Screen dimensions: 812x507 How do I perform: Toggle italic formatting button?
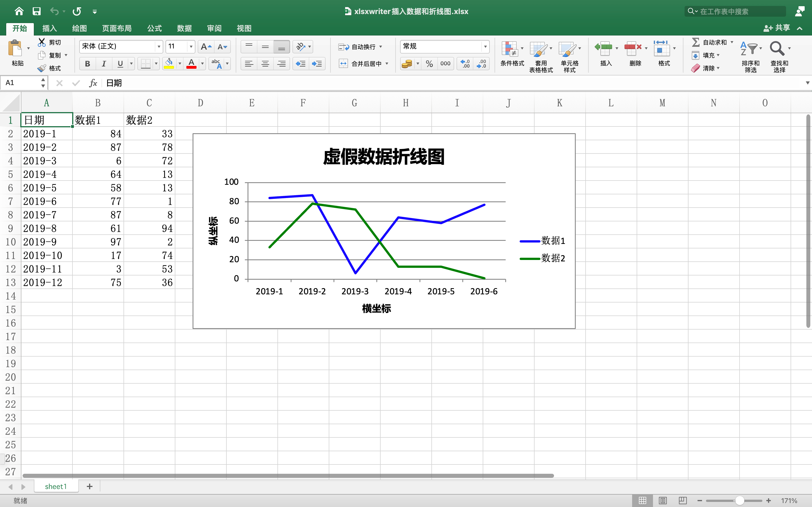[x=104, y=64]
